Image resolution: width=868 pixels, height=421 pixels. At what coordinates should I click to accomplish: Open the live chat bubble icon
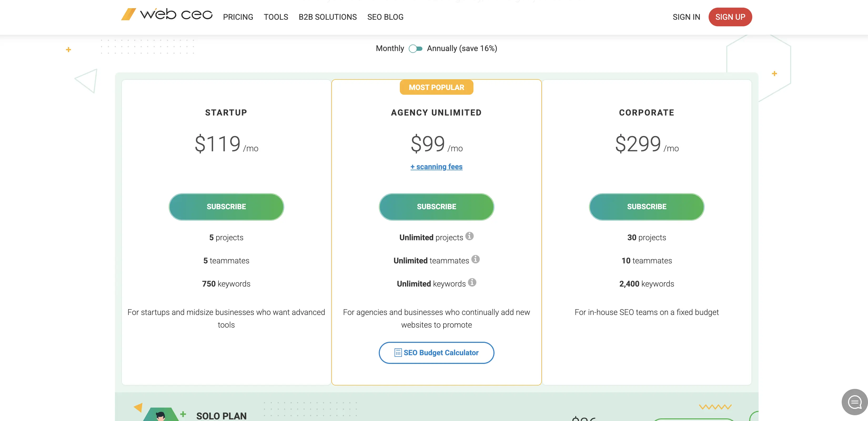pyautogui.click(x=855, y=402)
